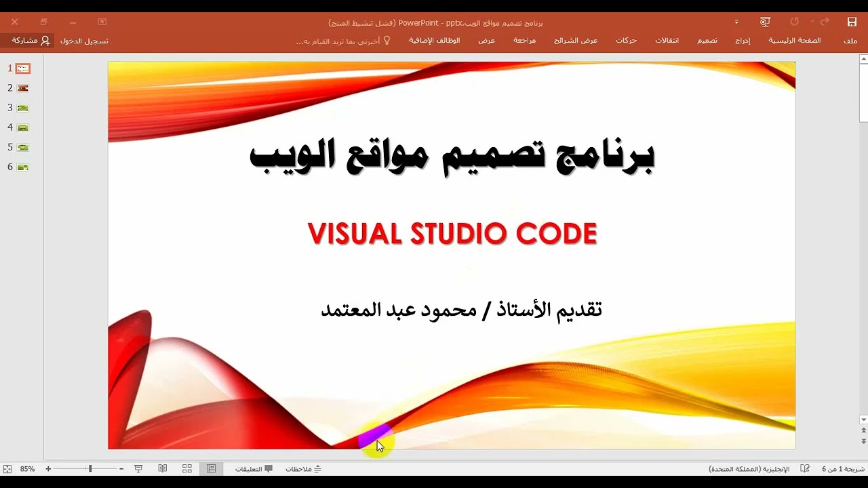
Task: Toggle التعليقات (Comments) pane
Action: [254, 468]
